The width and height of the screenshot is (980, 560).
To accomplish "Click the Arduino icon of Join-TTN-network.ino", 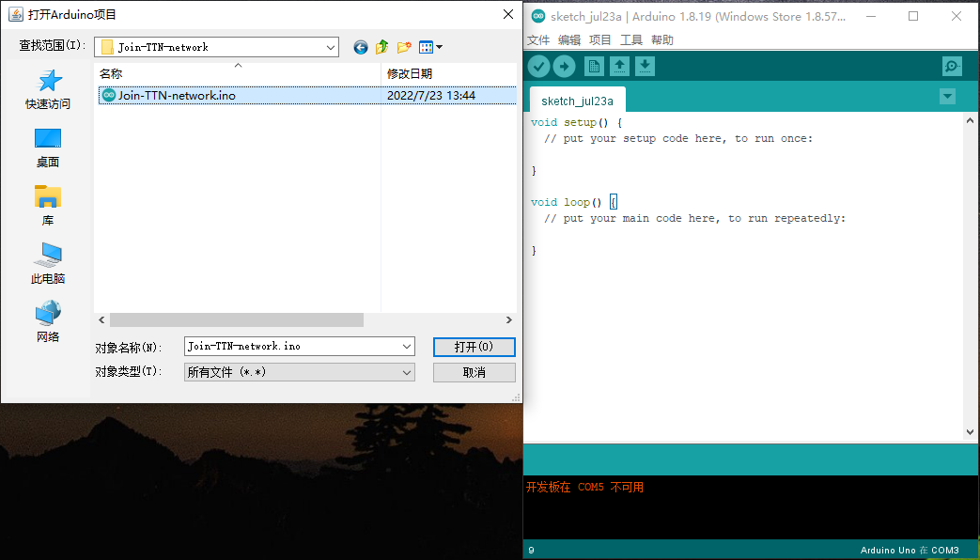I will (109, 96).
